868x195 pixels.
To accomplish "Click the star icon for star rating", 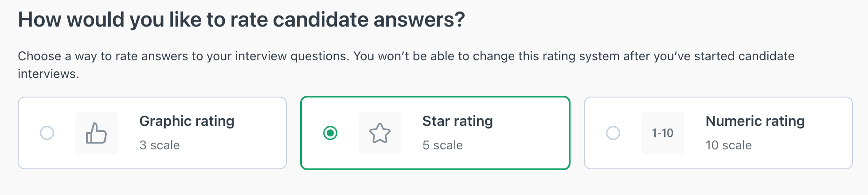I will (x=380, y=133).
